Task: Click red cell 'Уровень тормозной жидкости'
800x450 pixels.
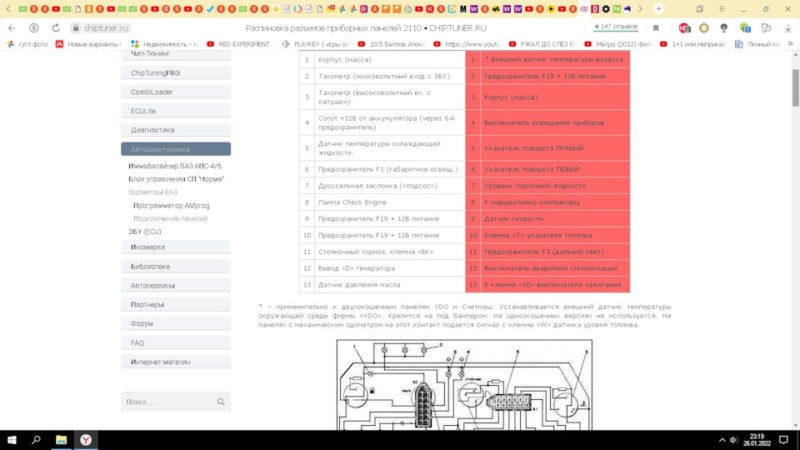Action: pos(555,186)
